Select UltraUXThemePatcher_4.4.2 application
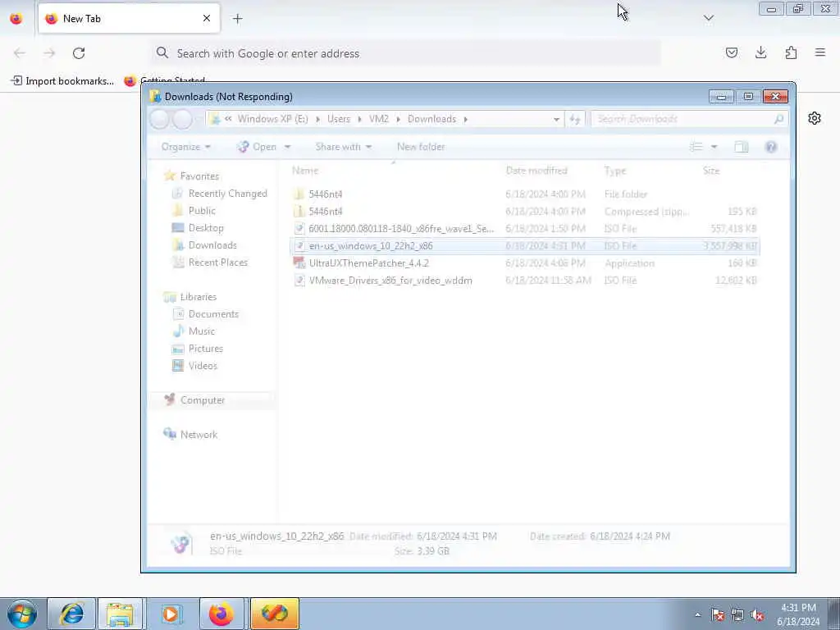This screenshot has height=630, width=840. [525, 263]
